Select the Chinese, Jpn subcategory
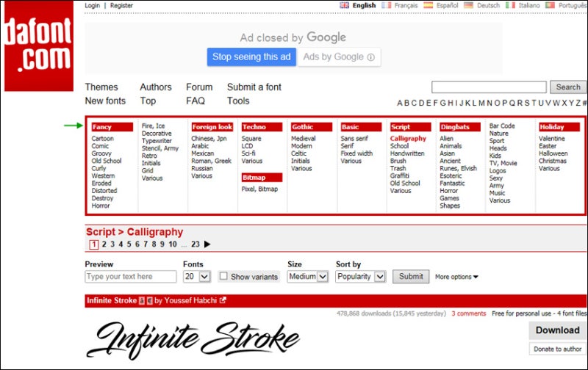 209,139
